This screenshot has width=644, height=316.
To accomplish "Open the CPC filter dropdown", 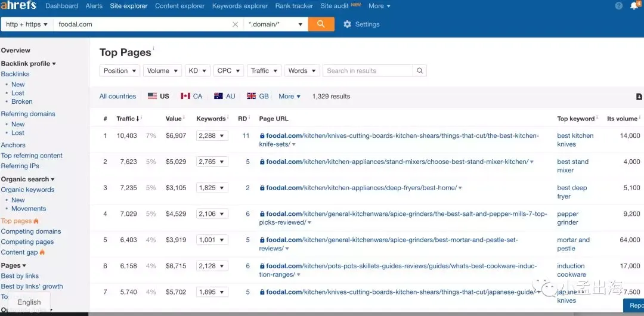I will [228, 71].
